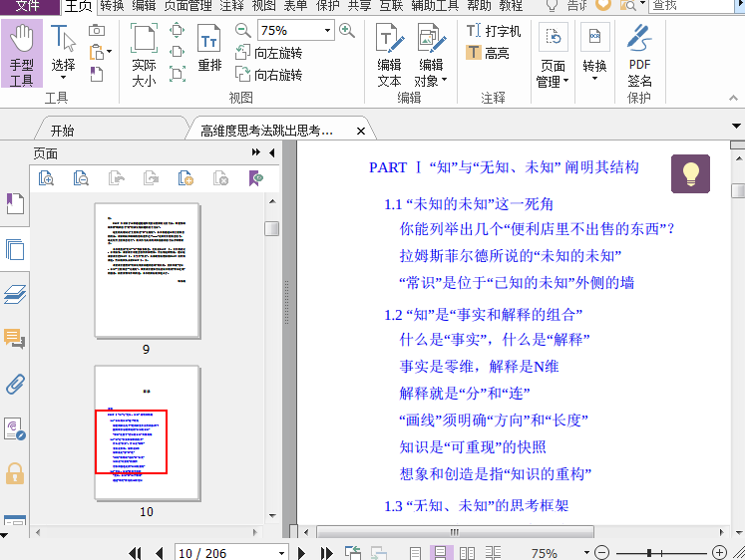Open the File menu
The image size is (745, 560).
(x=28, y=6)
